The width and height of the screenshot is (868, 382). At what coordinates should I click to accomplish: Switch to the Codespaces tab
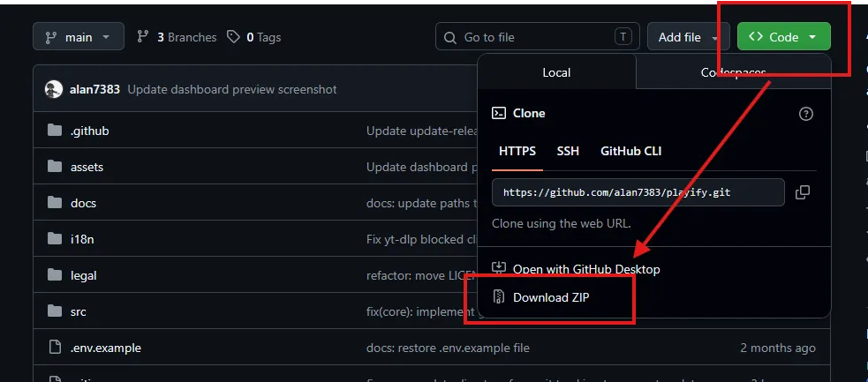(734, 72)
